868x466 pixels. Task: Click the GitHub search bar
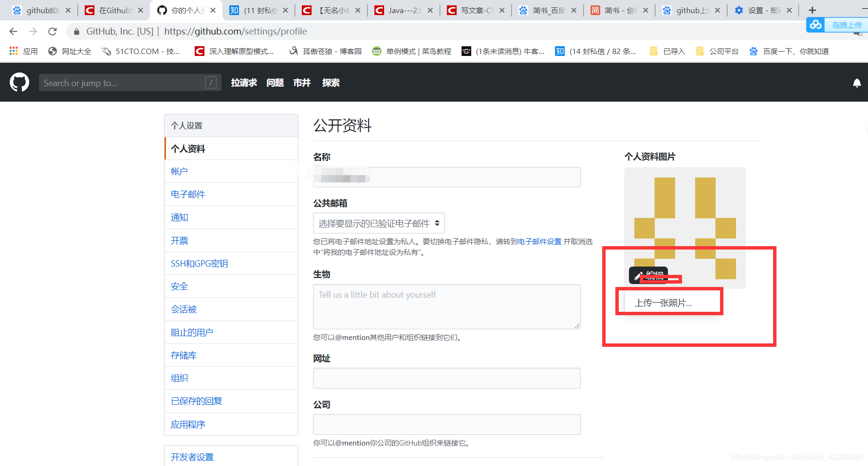point(129,82)
